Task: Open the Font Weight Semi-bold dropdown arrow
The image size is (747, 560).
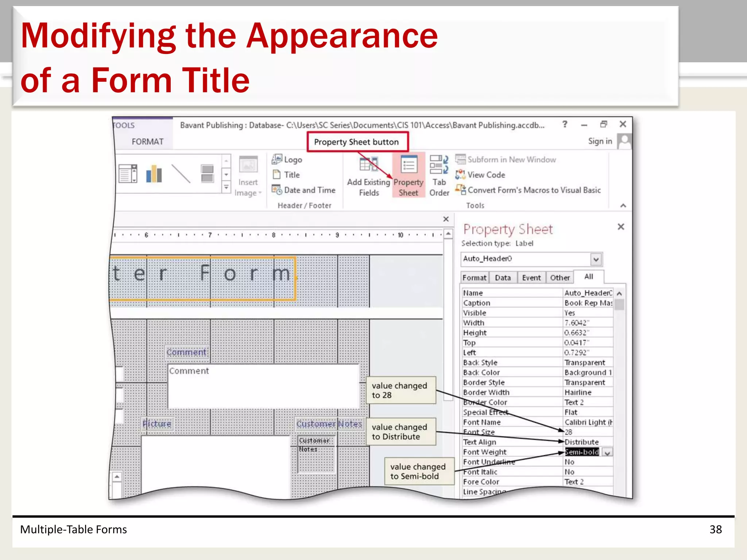Action: pos(607,452)
